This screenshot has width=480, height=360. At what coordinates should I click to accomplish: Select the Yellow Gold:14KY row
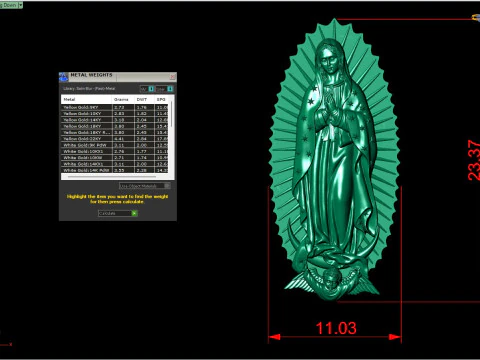(x=115, y=120)
